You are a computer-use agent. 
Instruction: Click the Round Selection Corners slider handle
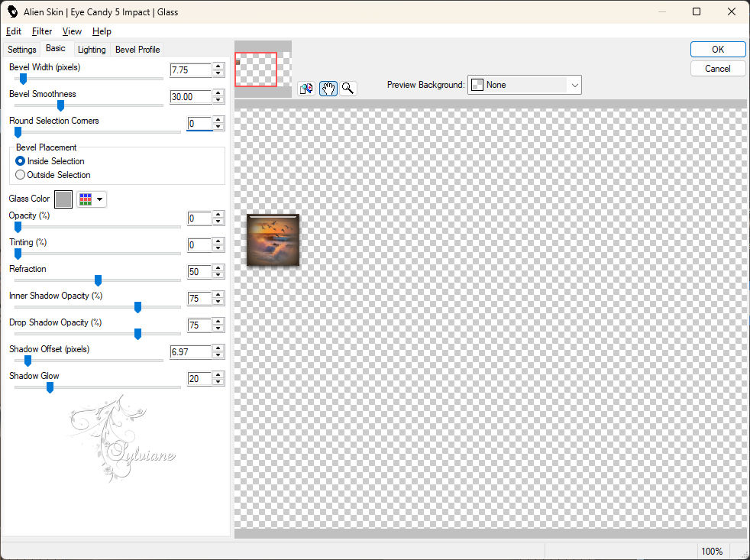click(18, 133)
